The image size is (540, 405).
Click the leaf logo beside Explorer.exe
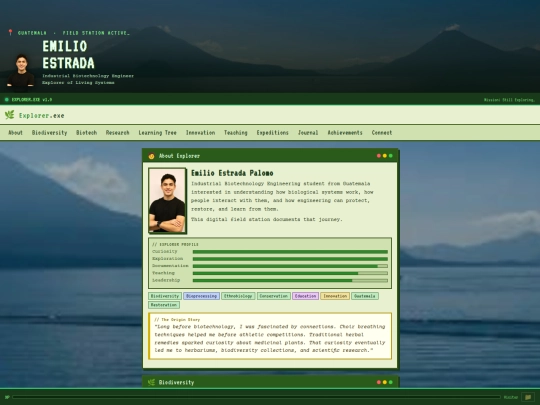10,115
